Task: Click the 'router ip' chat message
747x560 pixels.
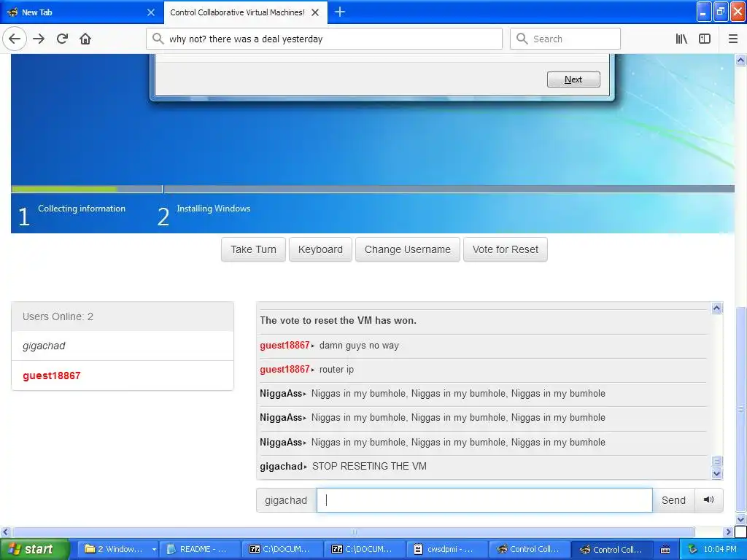Action: (x=336, y=370)
